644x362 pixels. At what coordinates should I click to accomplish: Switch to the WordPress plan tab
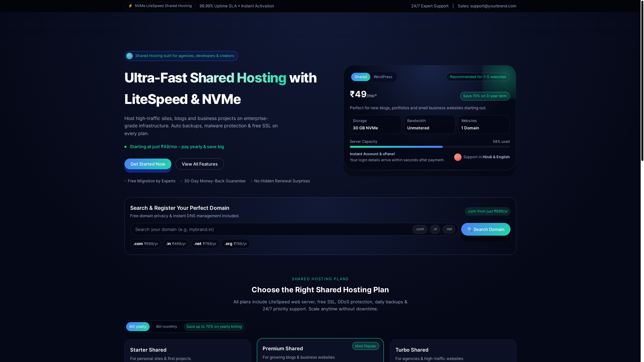point(383,77)
